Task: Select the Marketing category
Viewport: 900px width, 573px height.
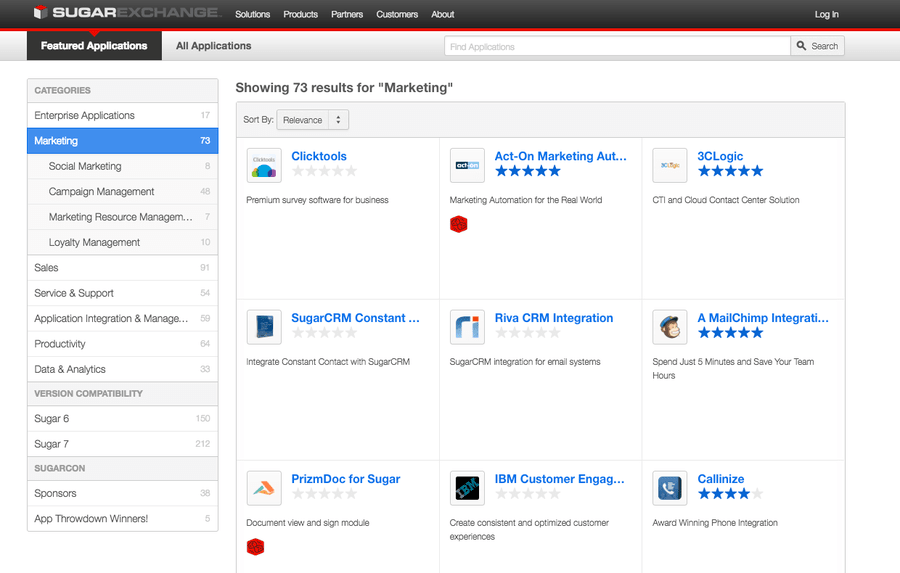Action: click(x=123, y=141)
